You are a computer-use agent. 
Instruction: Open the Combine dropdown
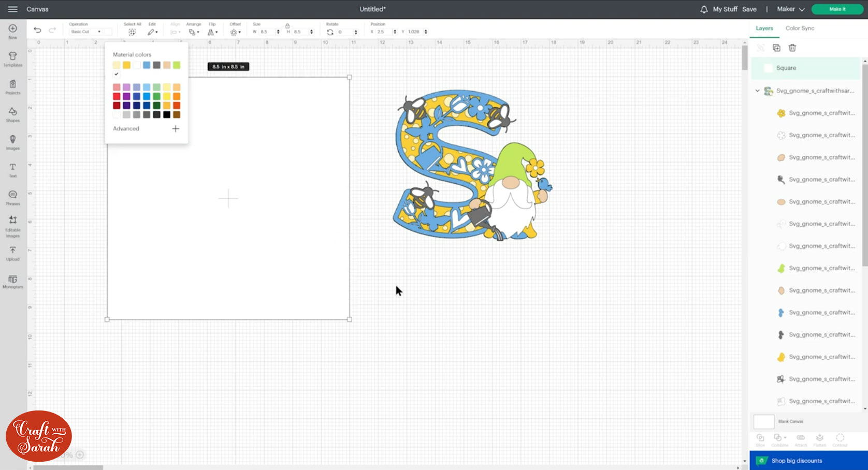point(779,440)
